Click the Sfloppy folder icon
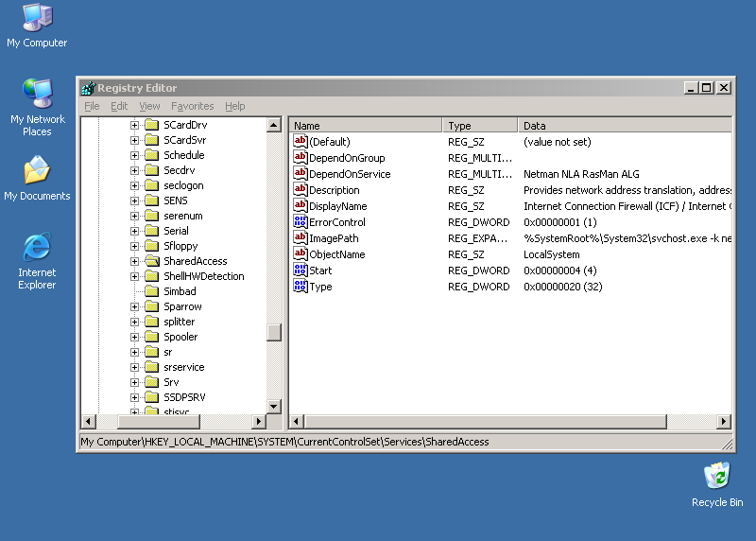The height and width of the screenshot is (541, 756). coord(152,246)
